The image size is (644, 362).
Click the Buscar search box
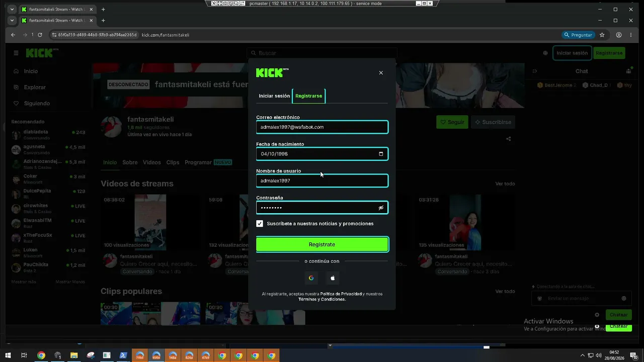[322, 53]
